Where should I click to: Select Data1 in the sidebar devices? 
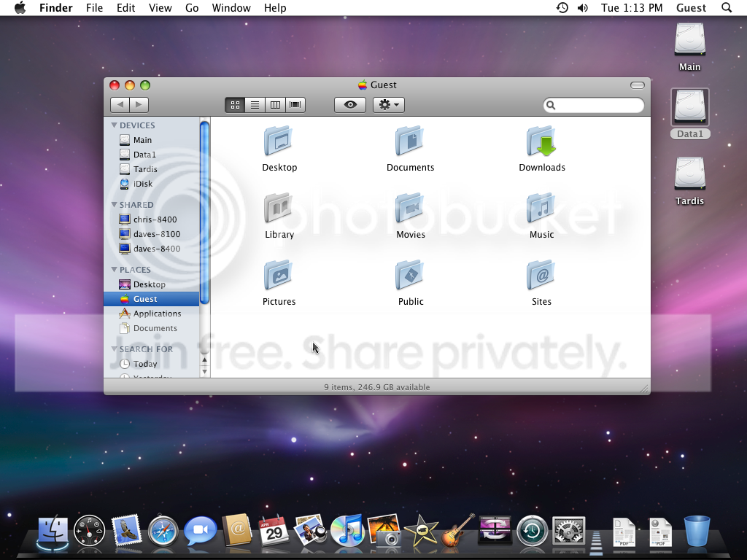152,155
